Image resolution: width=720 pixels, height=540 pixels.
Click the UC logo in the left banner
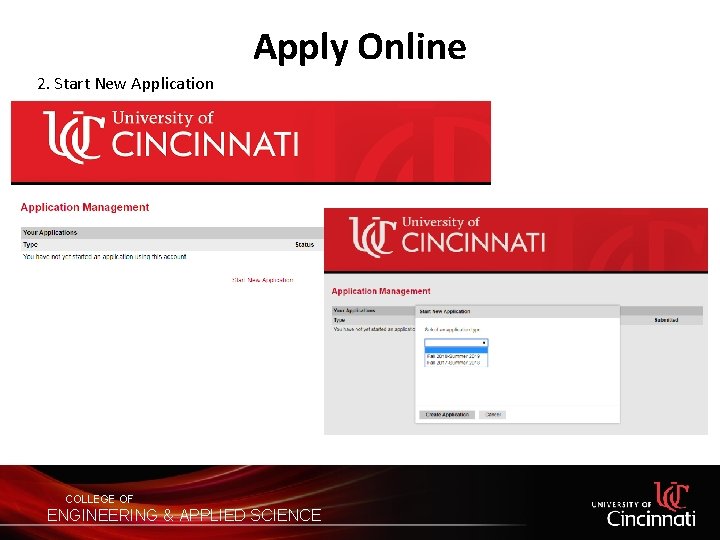[x=74, y=137]
